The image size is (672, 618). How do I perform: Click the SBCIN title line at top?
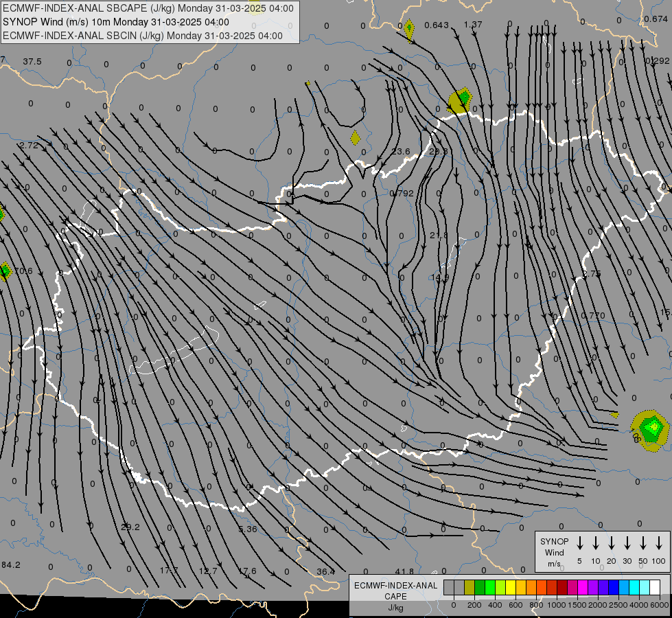click(143, 36)
